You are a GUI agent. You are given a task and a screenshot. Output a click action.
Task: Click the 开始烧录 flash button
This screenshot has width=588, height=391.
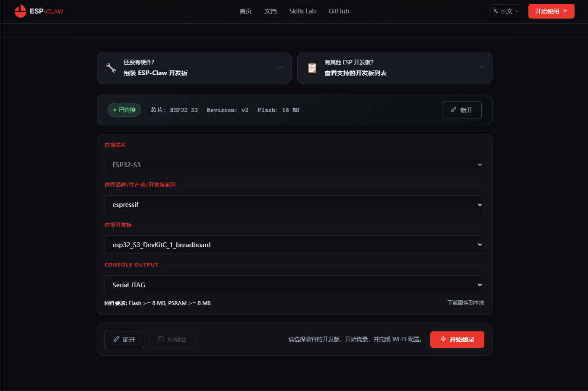[457, 340]
